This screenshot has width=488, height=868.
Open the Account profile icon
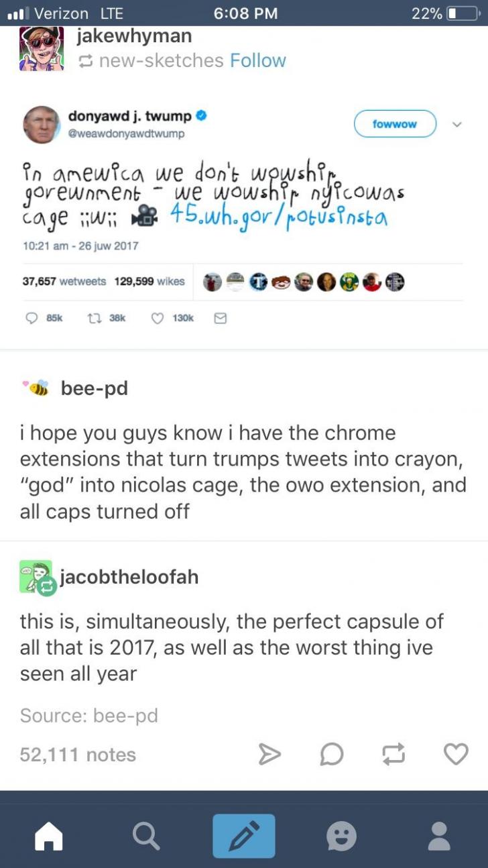coord(439,836)
